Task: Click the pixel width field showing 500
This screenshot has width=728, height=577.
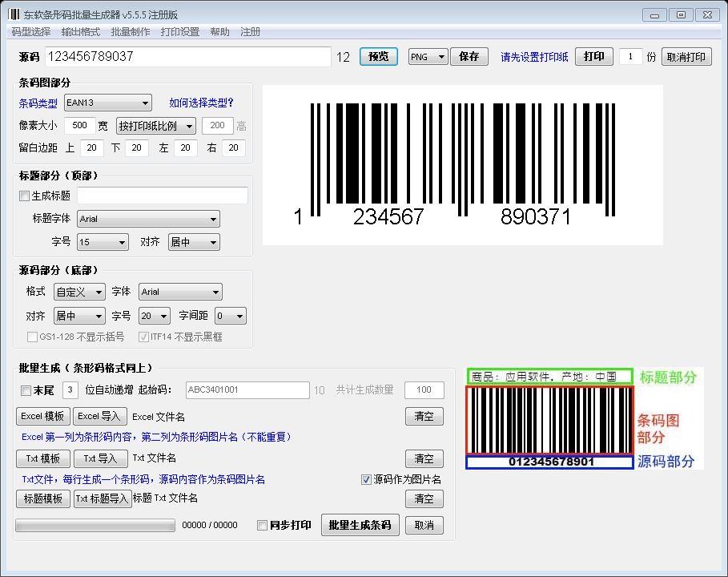Action: pyautogui.click(x=80, y=126)
